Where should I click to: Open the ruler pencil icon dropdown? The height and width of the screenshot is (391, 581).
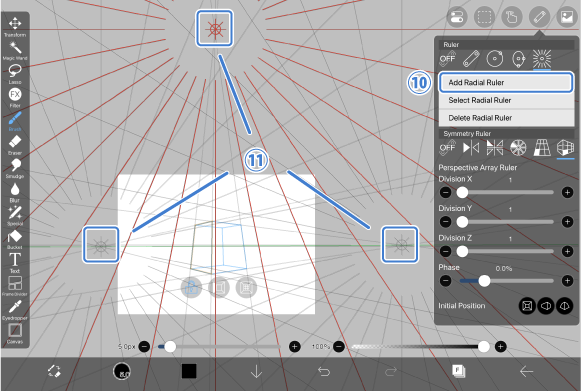pyautogui.click(x=539, y=17)
